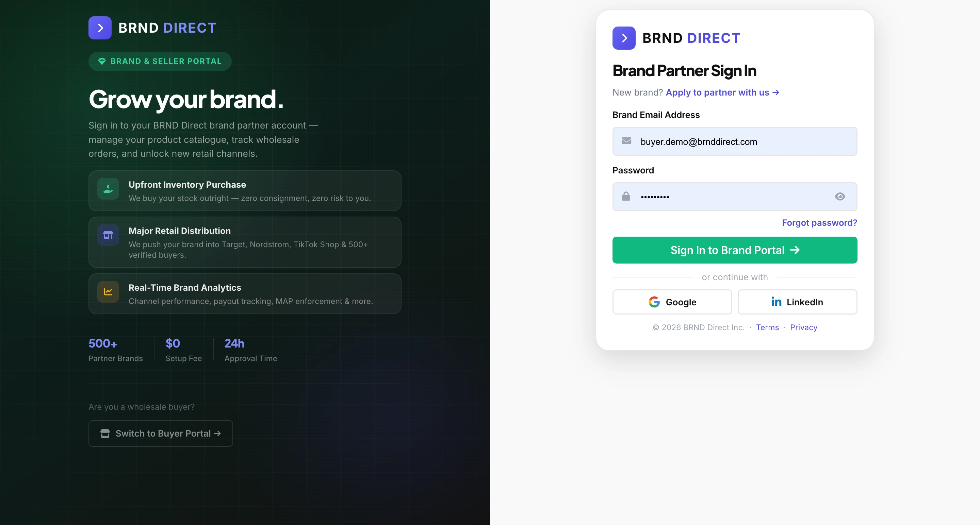This screenshot has height=525, width=980.
Task: Toggle password visibility with the eye icon
Action: pos(840,197)
